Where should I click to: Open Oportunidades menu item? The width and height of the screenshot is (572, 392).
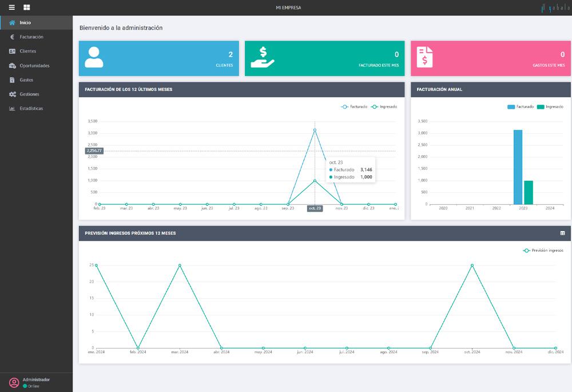tap(36, 66)
